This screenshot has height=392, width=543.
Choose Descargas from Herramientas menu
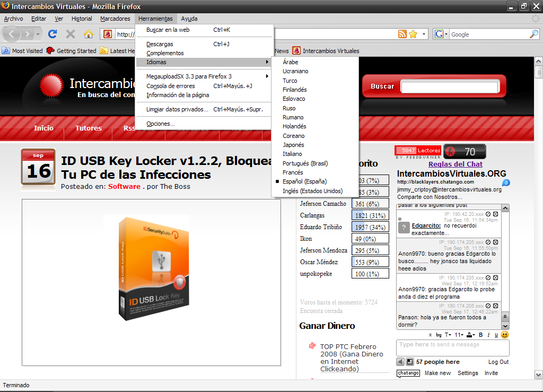(203, 45)
